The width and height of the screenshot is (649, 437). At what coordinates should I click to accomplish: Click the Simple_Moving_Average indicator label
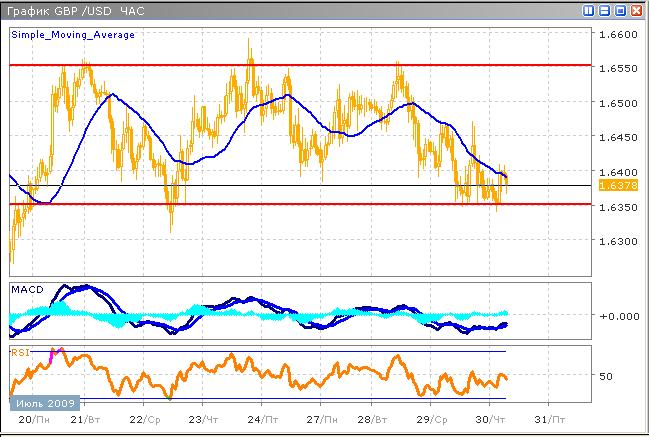pos(73,35)
